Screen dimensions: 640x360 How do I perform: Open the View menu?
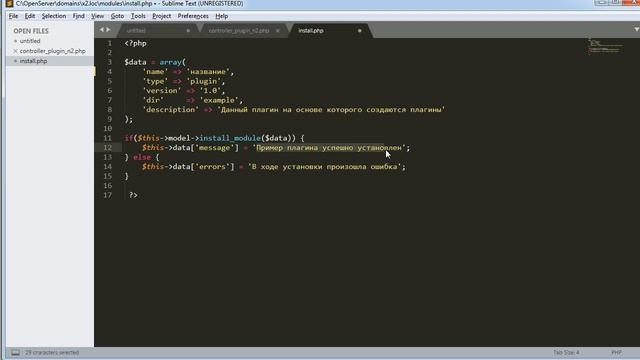(x=97, y=16)
